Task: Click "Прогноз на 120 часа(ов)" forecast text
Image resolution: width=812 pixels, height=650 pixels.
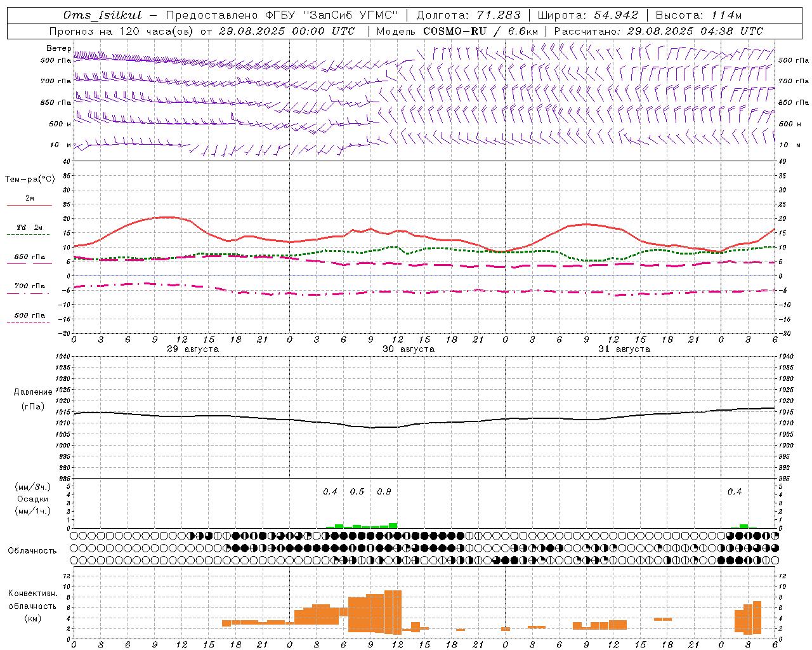Action: pos(122,31)
